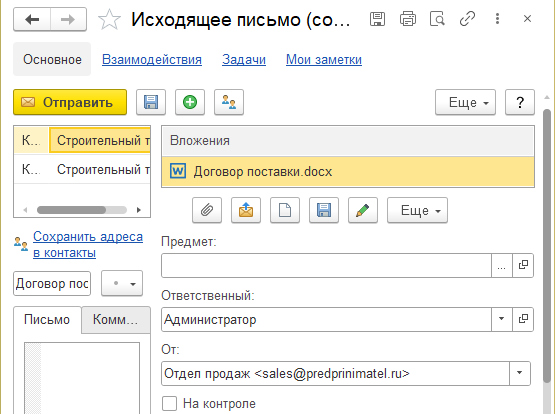555x414 pixels.
Task: Click the first row's К... address type cell
Action: 31,140
